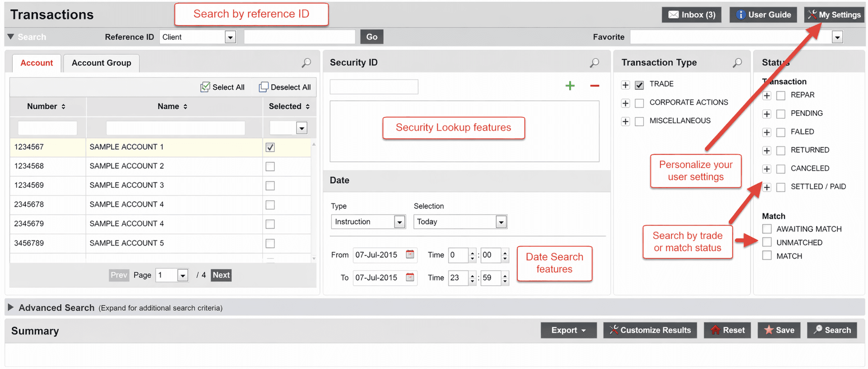Screen dimensions: 868x369
Task: Check account 2345678 checkbox
Action: pos(270,205)
